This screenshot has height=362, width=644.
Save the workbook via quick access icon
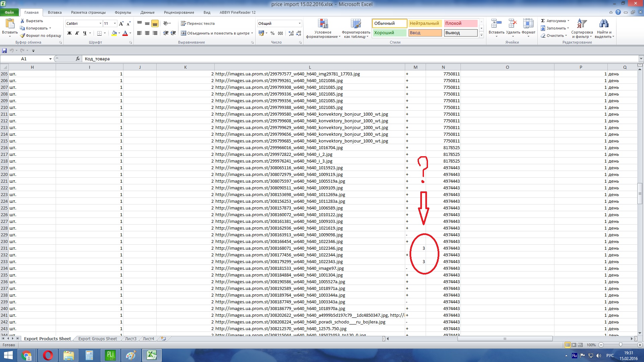[x=4, y=51]
